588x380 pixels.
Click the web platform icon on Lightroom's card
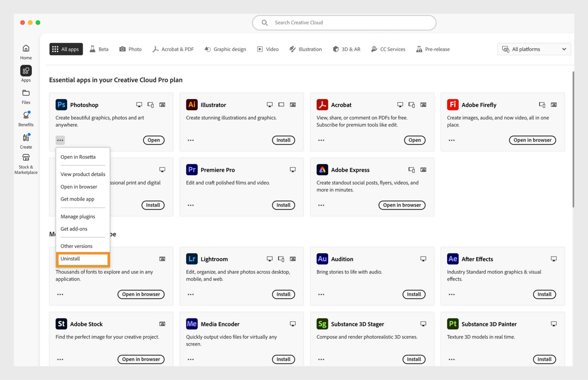(293, 259)
